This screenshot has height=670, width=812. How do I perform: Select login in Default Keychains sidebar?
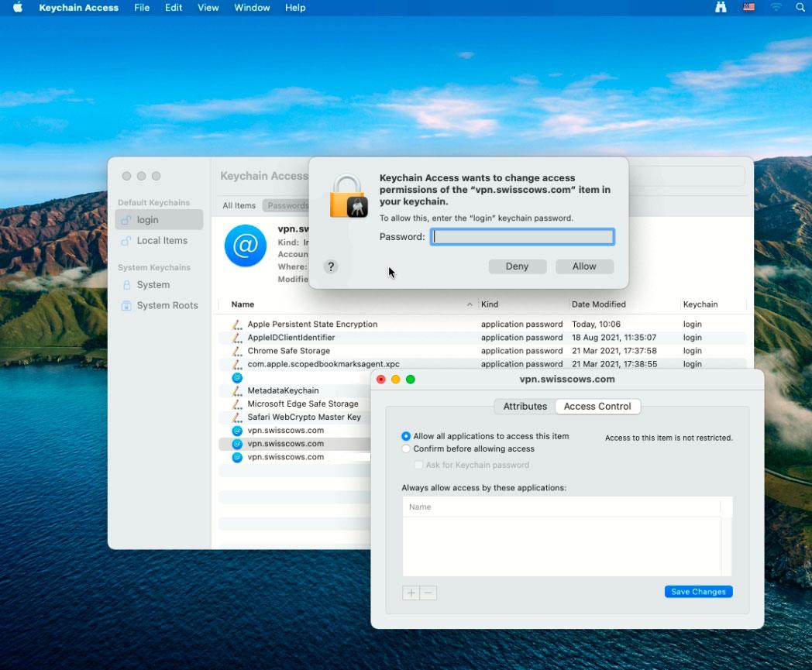160,220
